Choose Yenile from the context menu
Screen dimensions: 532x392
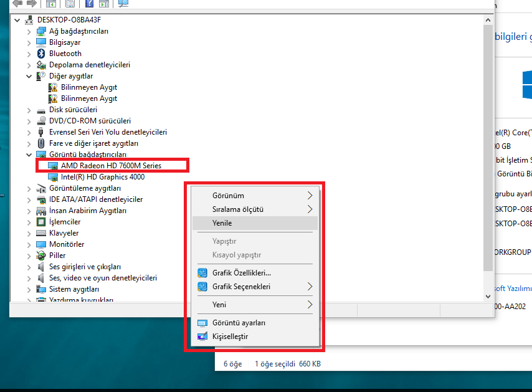(255, 223)
